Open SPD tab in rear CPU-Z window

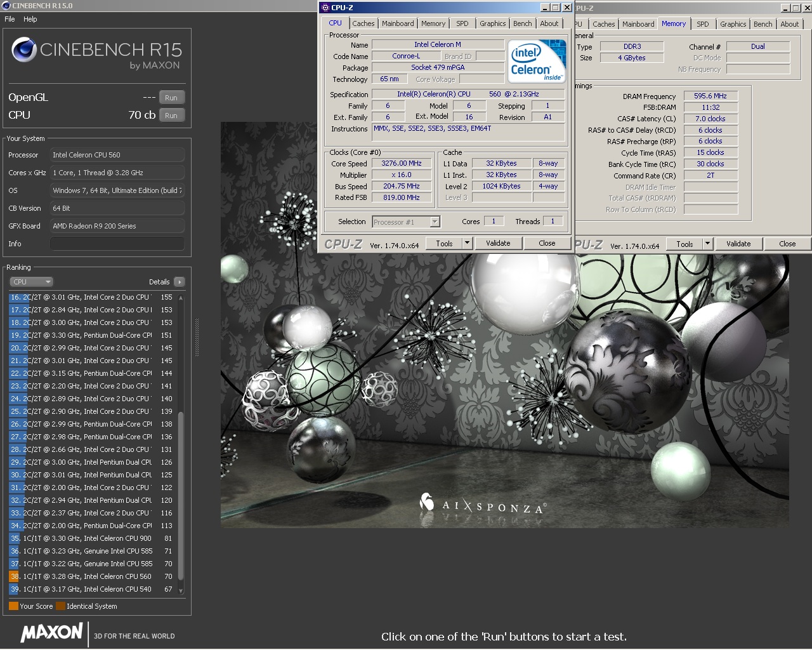[x=703, y=24]
